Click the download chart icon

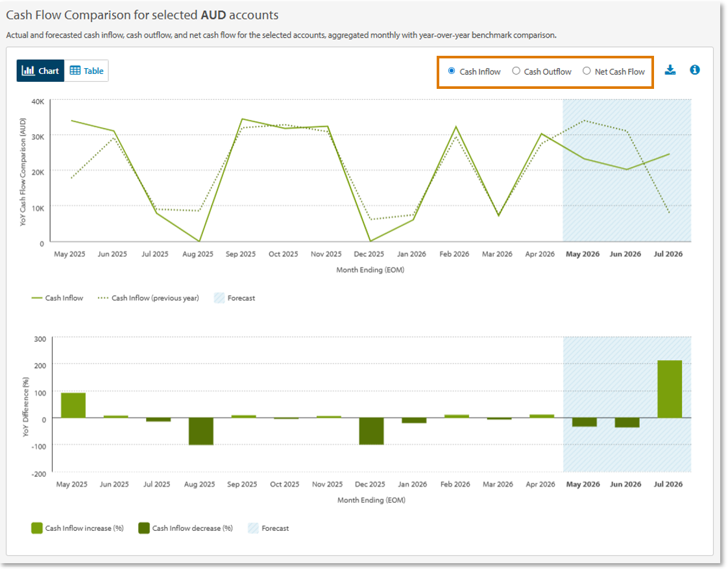(x=670, y=70)
